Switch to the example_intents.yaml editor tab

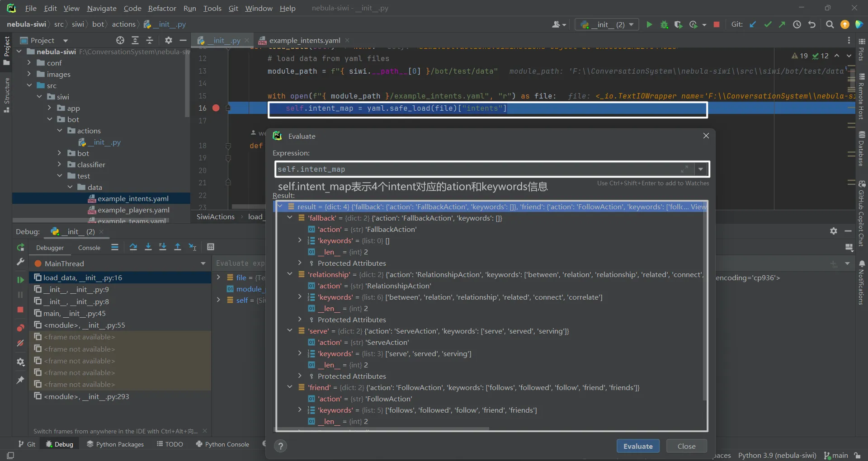[304, 40]
